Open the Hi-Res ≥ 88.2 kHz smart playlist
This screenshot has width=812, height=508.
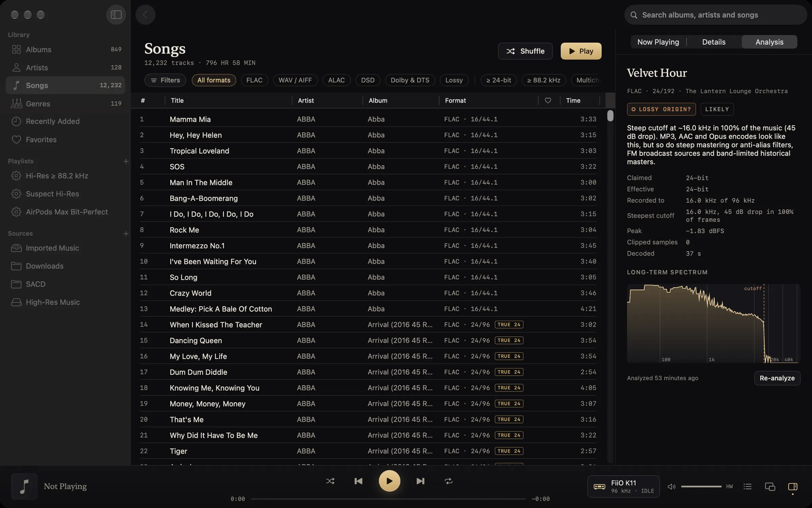tap(65, 176)
